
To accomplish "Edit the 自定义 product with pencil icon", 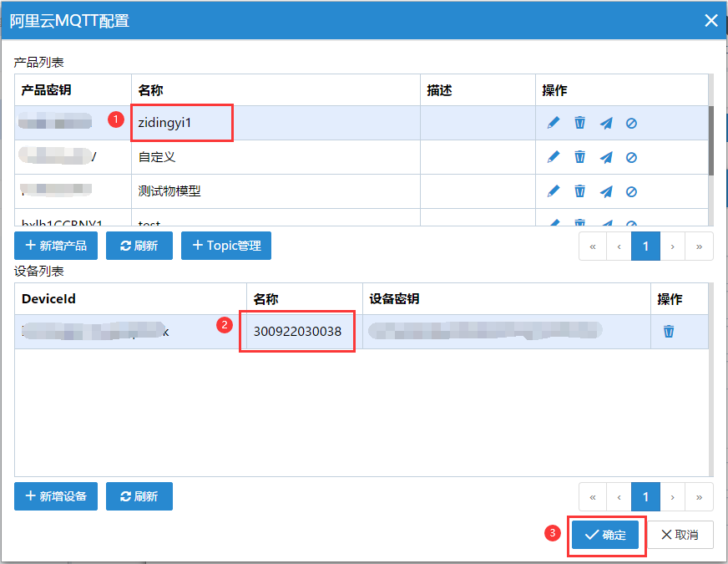I will (554, 157).
